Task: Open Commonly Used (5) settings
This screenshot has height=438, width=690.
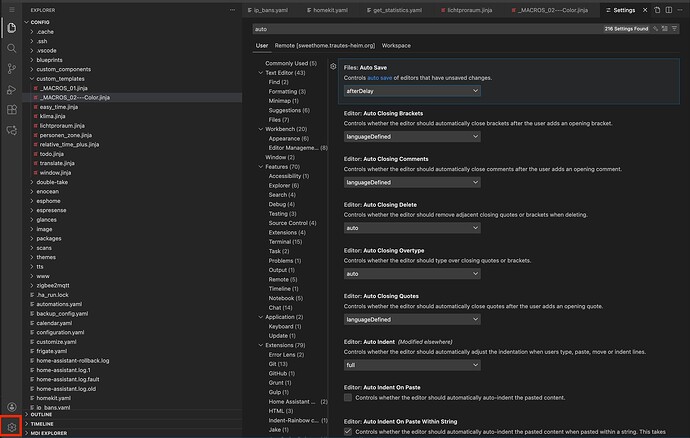Action: [x=291, y=63]
